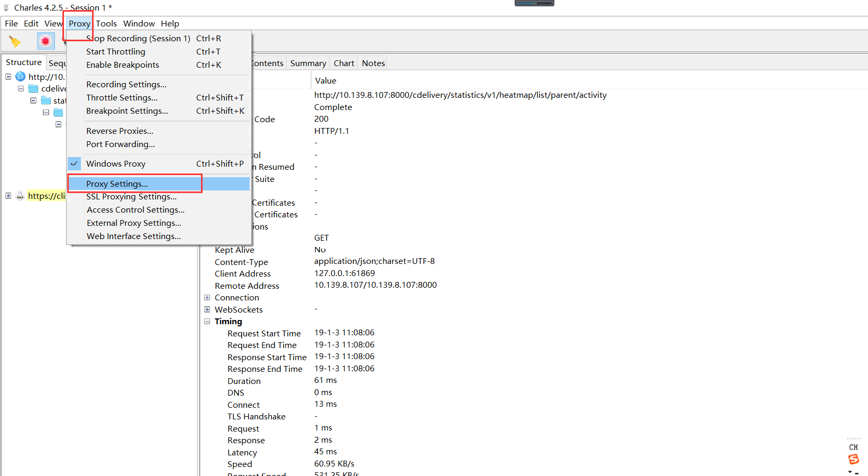This screenshot has height=476, width=868.
Task: Collapse the Timing section
Action: click(207, 321)
